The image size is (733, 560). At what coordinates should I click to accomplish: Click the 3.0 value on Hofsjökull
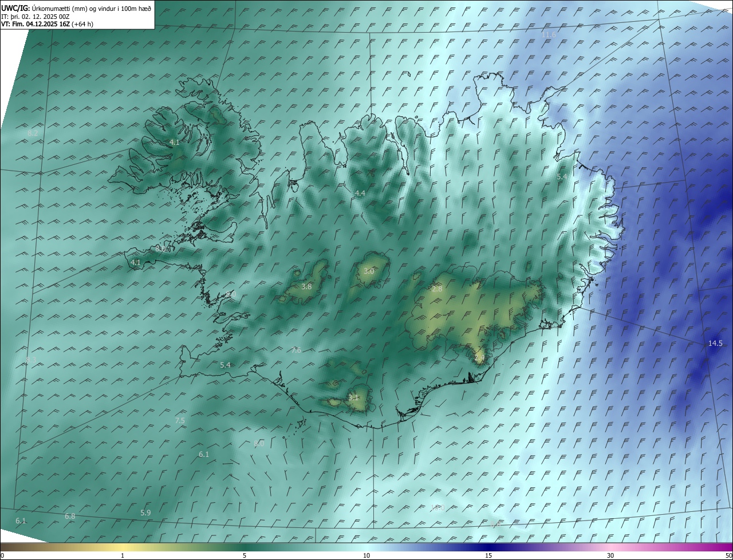pos(369,271)
